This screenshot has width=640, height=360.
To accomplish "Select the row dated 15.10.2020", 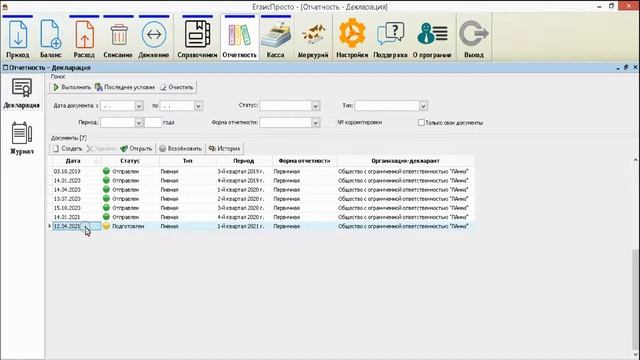I will (x=263, y=208).
